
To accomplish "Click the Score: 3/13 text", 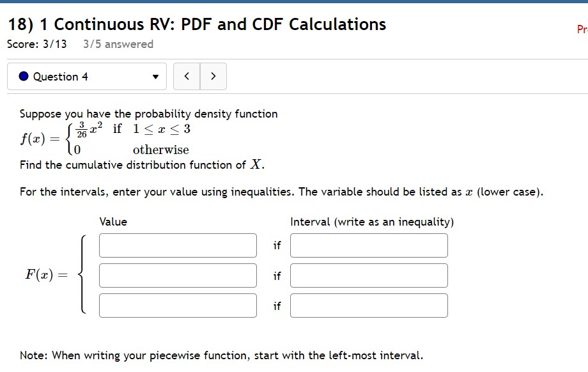I will pos(35,44).
